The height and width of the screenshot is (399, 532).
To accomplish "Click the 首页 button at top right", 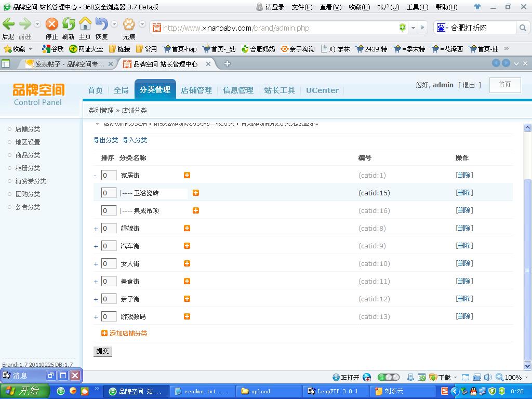I will point(505,85).
